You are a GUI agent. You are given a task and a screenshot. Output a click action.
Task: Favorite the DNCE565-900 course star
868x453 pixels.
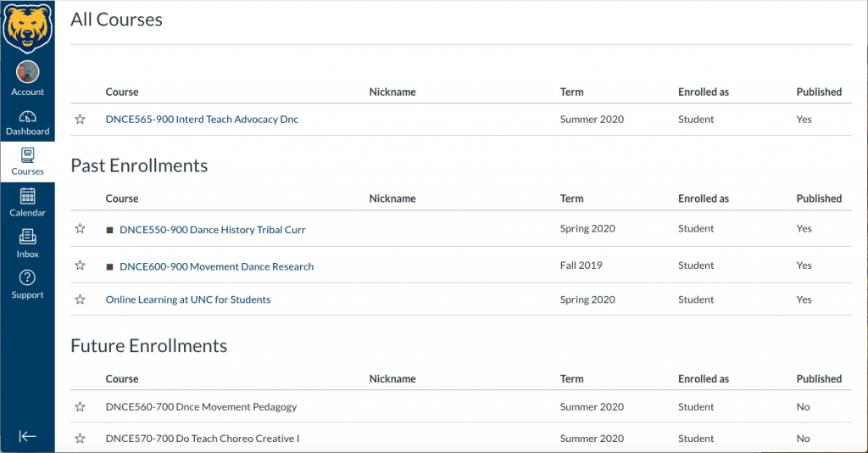[81, 119]
